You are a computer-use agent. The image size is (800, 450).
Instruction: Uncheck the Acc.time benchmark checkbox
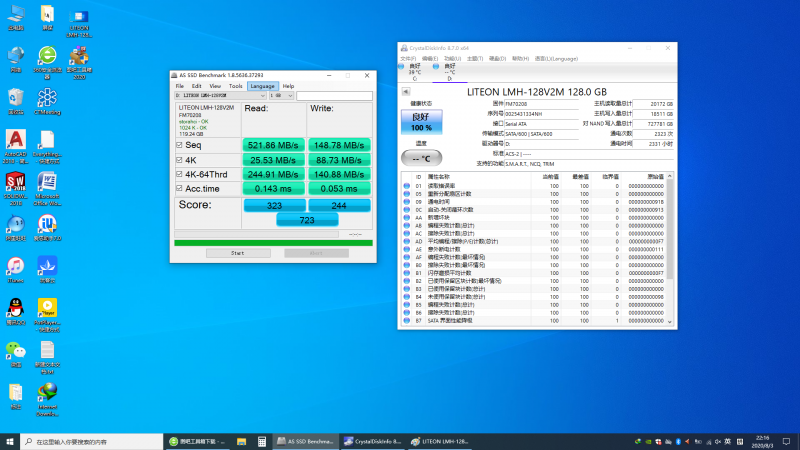(x=179, y=188)
